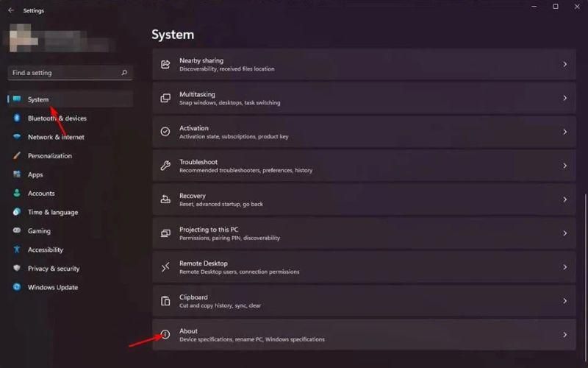Select System in the sidebar
The width and height of the screenshot is (588, 368).
70,99
